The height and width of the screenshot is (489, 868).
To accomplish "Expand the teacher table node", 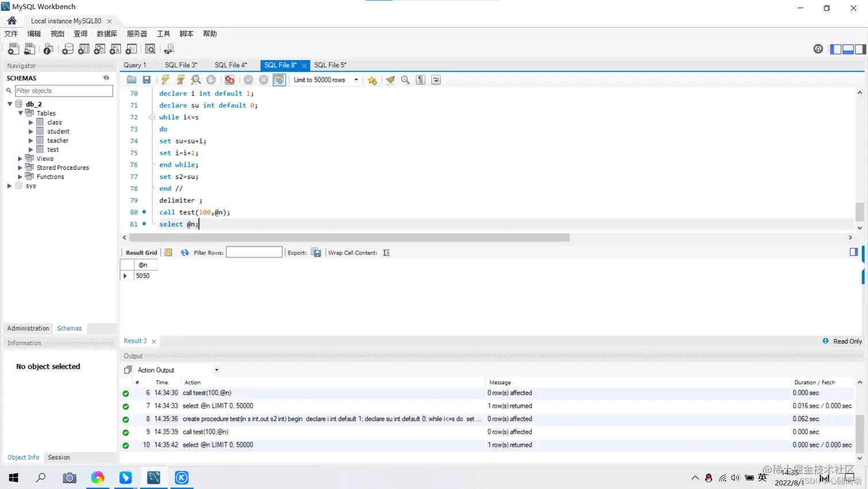I will [x=31, y=141].
